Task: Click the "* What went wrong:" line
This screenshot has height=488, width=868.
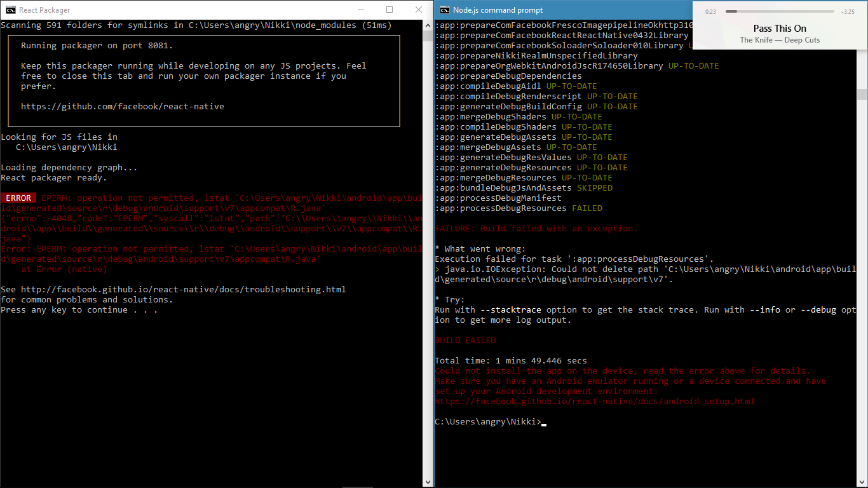Action: click(x=480, y=249)
